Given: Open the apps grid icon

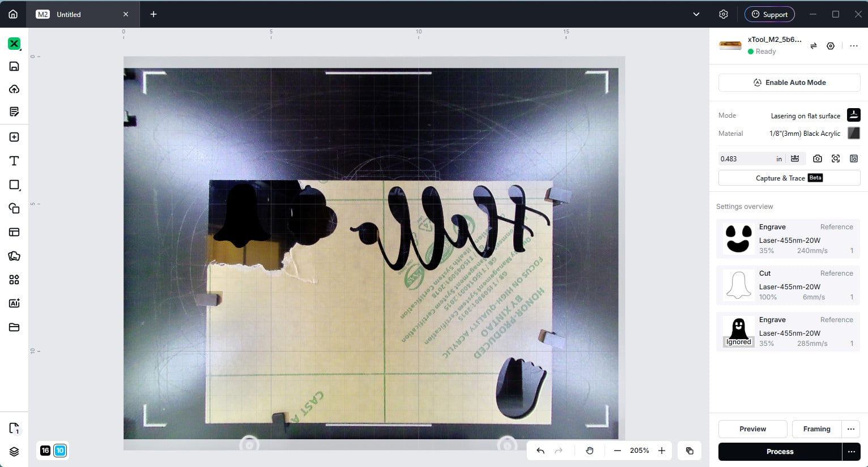Looking at the screenshot, I should click(x=14, y=280).
